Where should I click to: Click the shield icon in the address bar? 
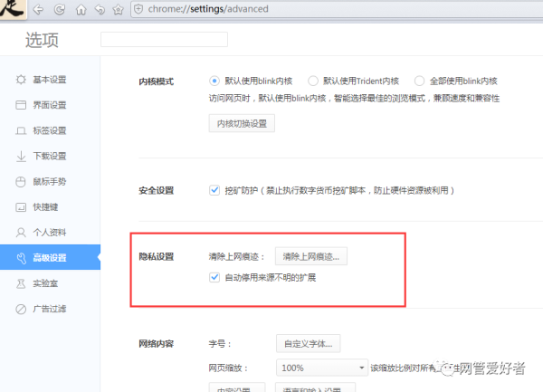pyautogui.click(x=138, y=10)
